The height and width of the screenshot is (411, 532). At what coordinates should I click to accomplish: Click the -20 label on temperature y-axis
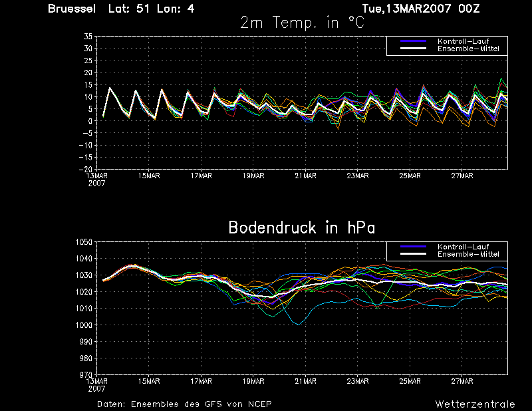(86, 169)
